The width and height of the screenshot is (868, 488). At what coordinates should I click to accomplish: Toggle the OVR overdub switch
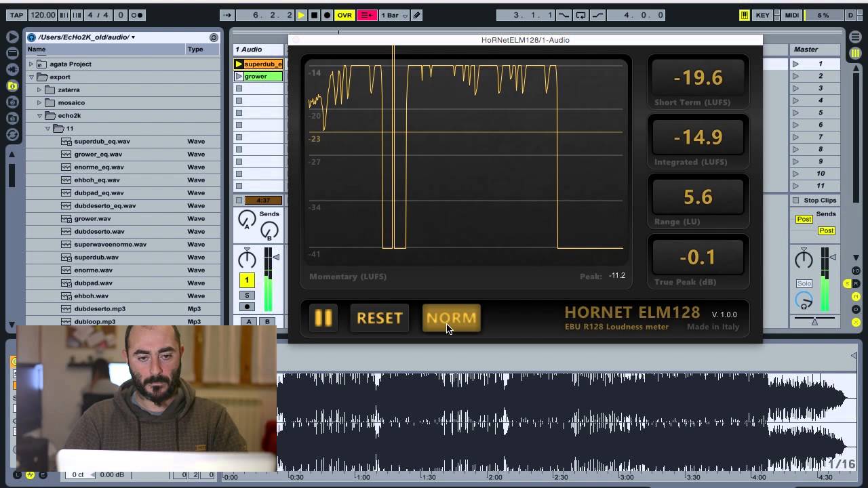click(344, 15)
